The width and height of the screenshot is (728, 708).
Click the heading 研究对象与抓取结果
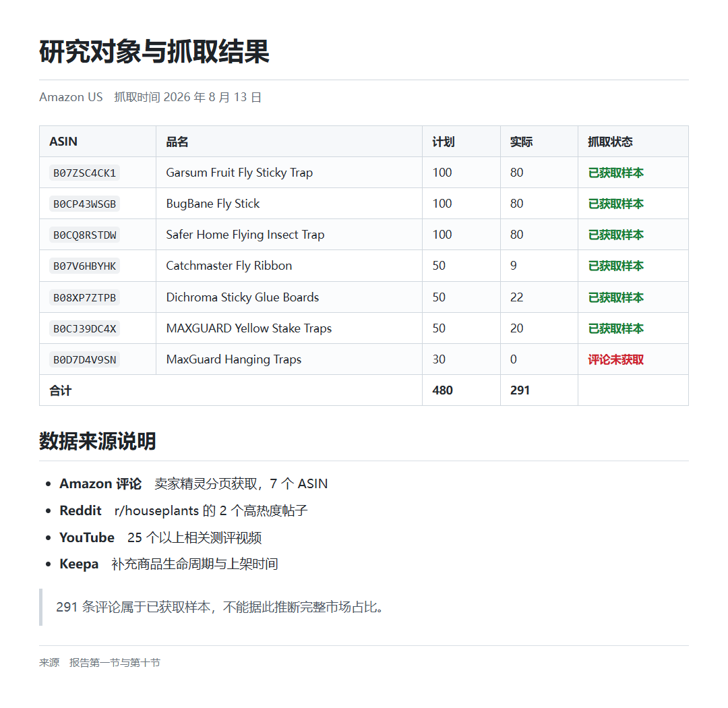click(154, 51)
